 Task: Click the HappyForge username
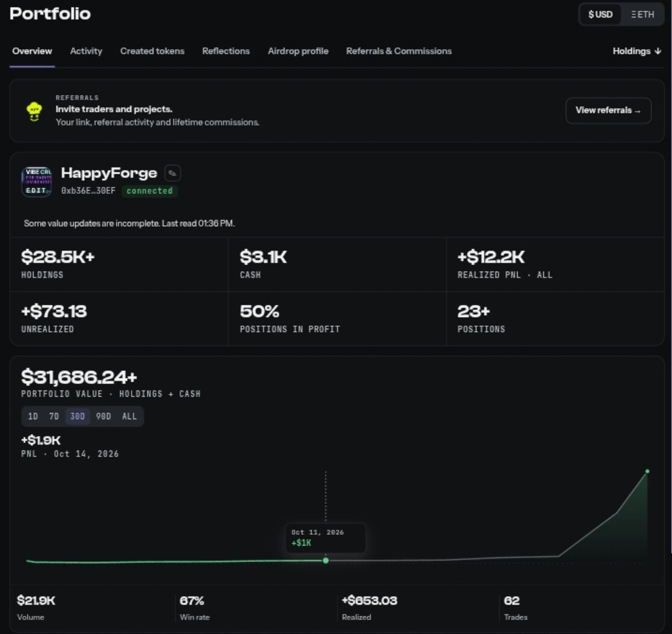click(109, 173)
